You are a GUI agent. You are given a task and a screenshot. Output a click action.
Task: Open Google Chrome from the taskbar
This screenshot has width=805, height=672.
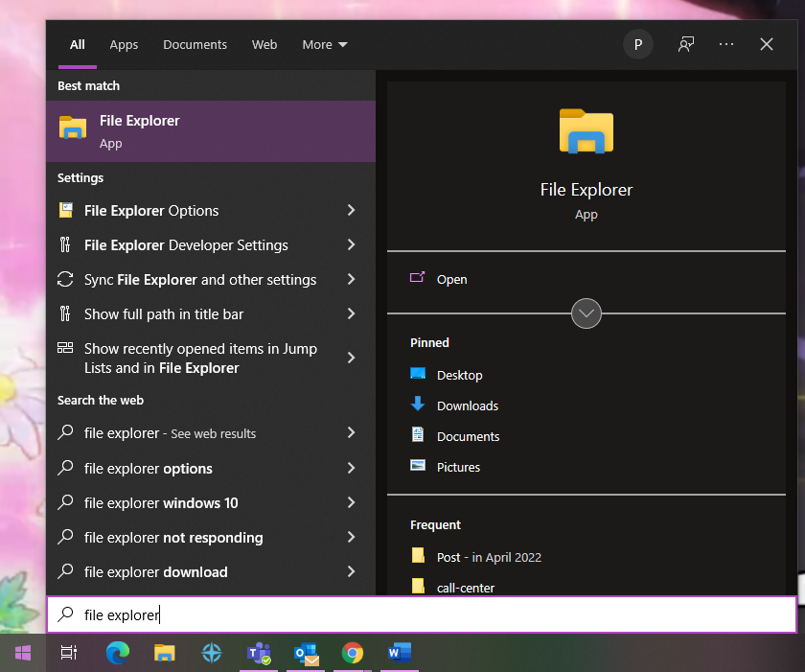tap(353, 653)
